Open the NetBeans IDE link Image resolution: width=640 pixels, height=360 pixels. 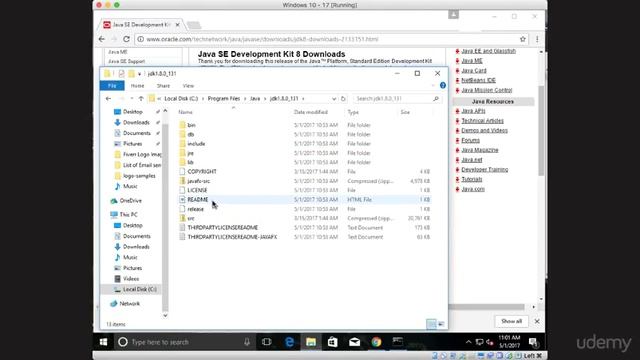tap(478, 80)
